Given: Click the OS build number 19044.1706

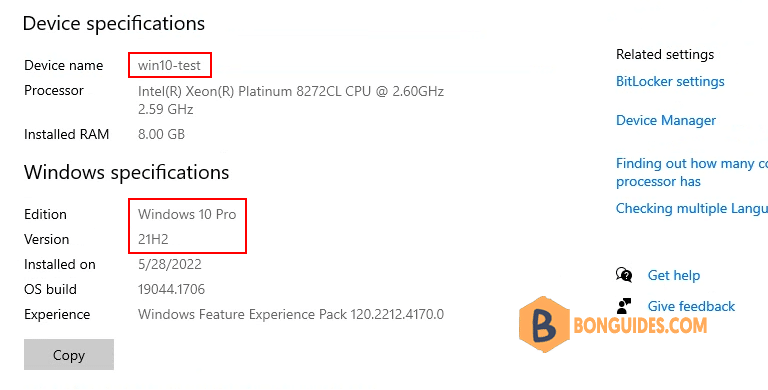Looking at the screenshot, I should tap(171, 289).
